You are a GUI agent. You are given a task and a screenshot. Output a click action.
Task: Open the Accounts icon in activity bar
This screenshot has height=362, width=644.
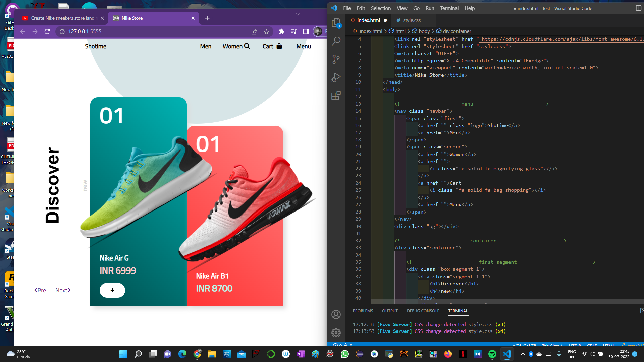coord(336,315)
